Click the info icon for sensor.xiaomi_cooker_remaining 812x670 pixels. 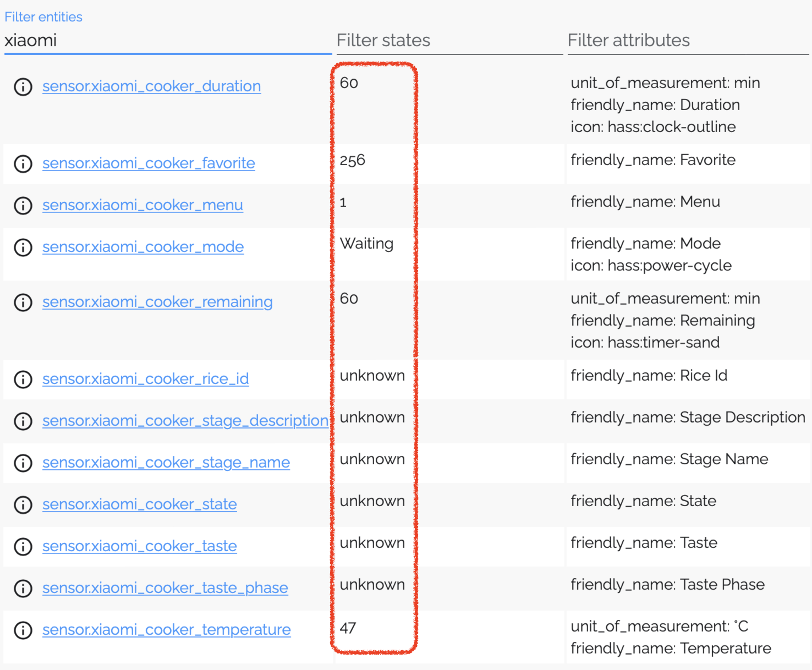(x=23, y=302)
